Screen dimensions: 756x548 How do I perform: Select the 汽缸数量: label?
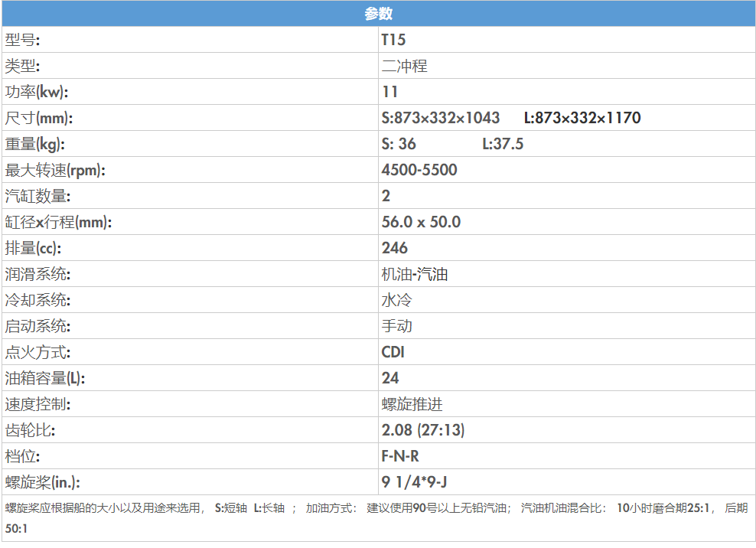pyautogui.click(x=37, y=196)
